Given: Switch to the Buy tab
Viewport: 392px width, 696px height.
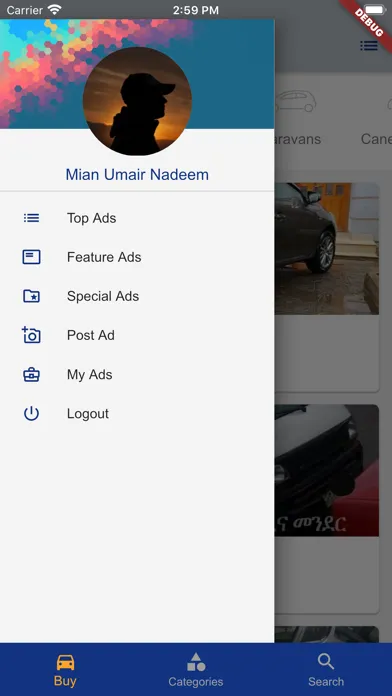Looking at the screenshot, I should 65,670.
